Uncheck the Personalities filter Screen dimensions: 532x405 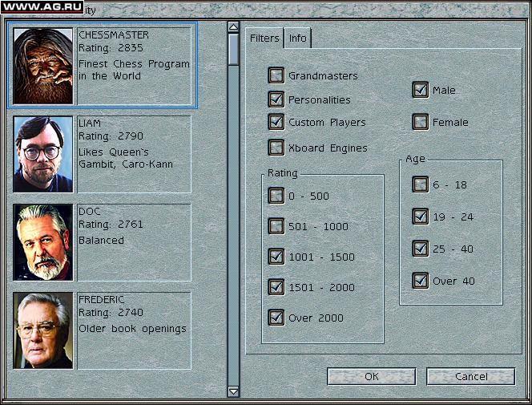(x=276, y=99)
